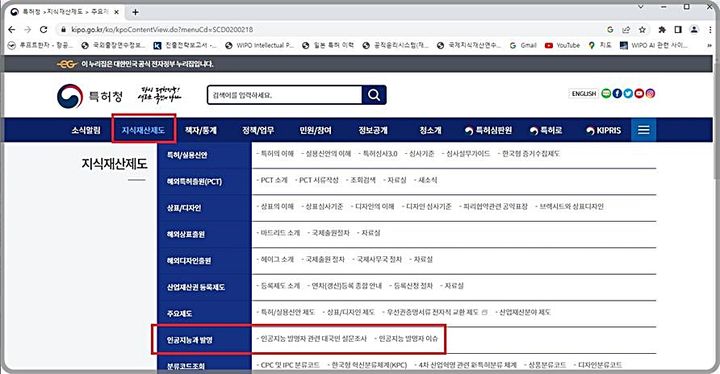720x374 pixels.
Task: Open the Instagram social icon
Action: point(650,93)
